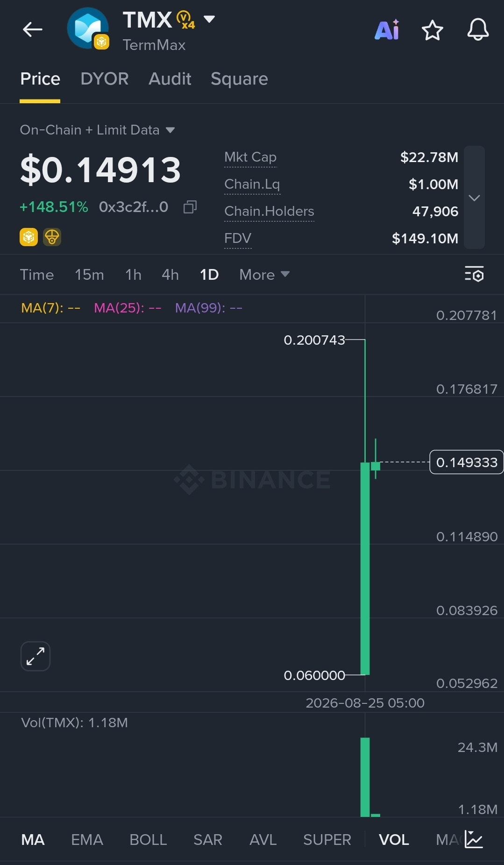Tap the FDV label
The image size is (504, 865).
point(238,239)
